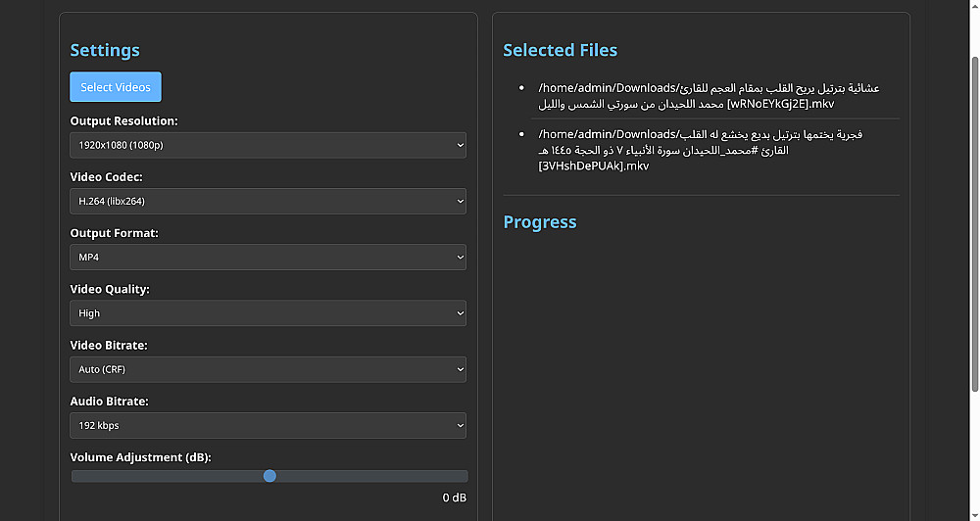The image size is (980, 521).
Task: Click the Progress section heading
Action: [539, 221]
